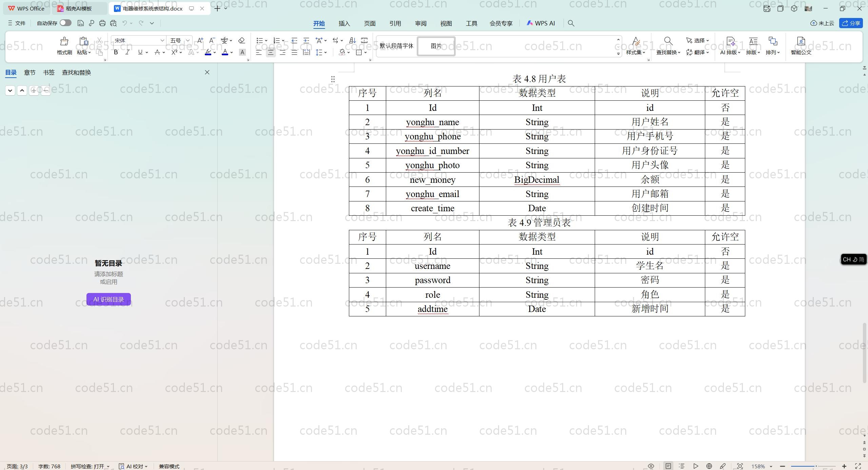Toggle italic formatting
Screen dimensions: 868x470
(127, 52)
